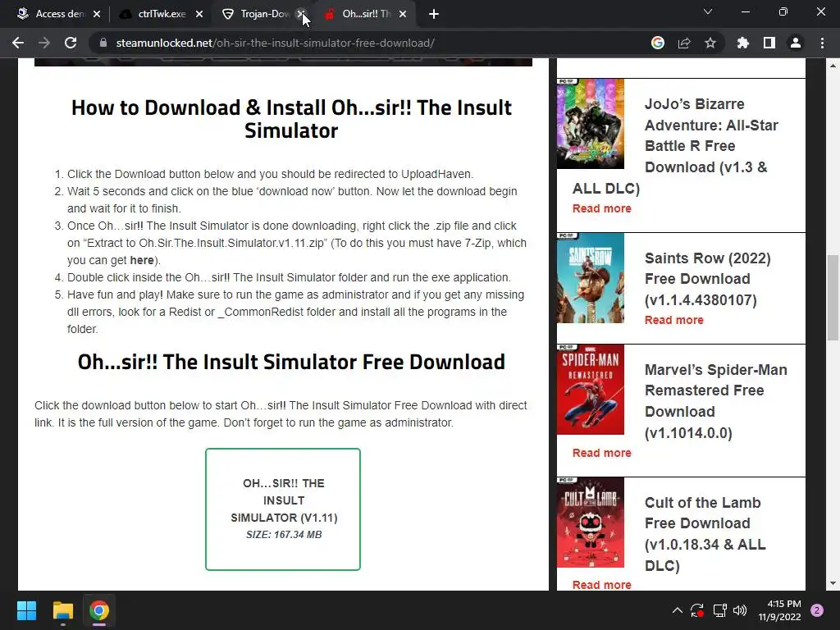Open Cult of the Lamb Free Download title
This screenshot has width=840, height=630.
705,533
